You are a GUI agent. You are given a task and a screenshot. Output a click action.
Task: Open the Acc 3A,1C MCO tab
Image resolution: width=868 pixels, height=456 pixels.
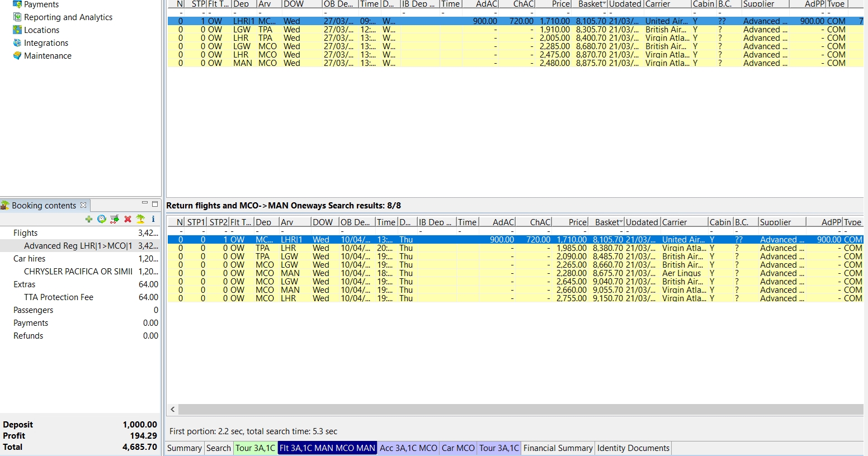point(409,448)
